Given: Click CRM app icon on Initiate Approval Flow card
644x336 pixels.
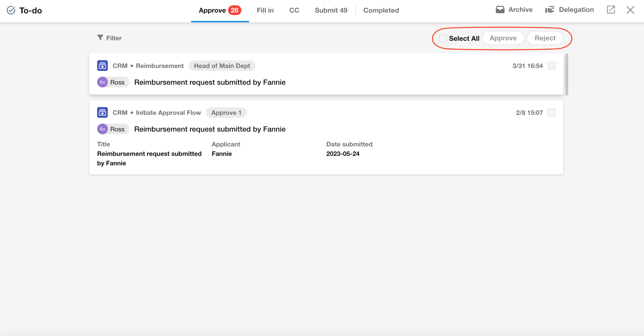Looking at the screenshot, I should pos(102,112).
